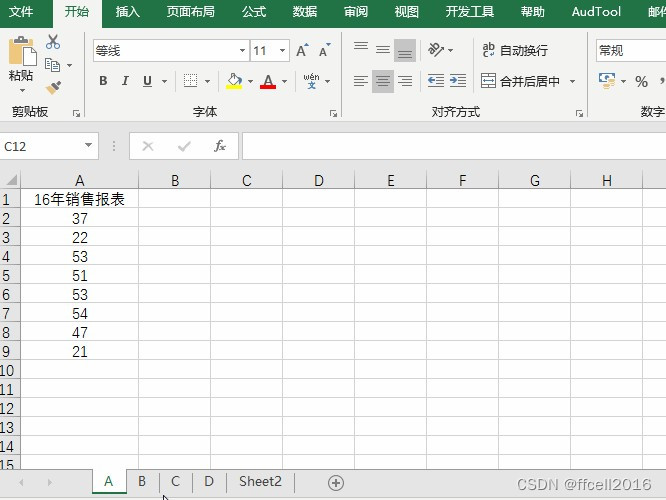Toggle center horizontal alignment
This screenshot has height=500, width=666.
point(383,81)
